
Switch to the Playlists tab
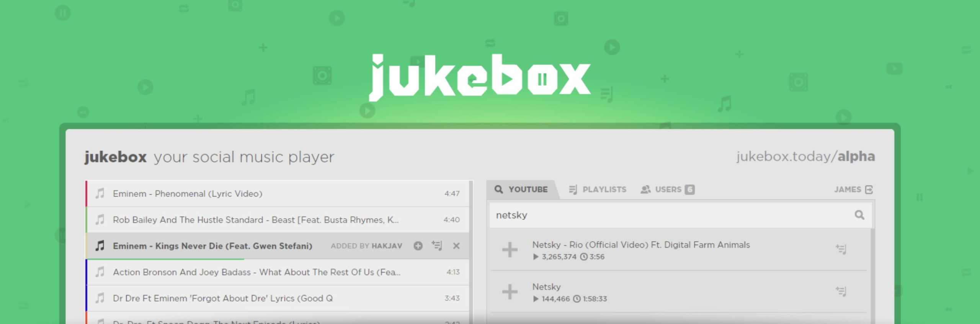[598, 190]
